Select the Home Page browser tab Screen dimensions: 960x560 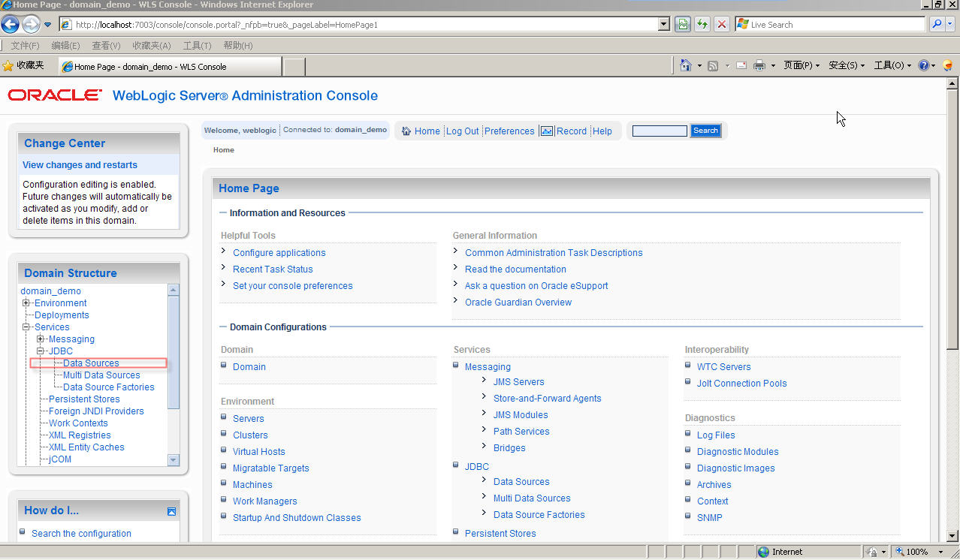170,66
